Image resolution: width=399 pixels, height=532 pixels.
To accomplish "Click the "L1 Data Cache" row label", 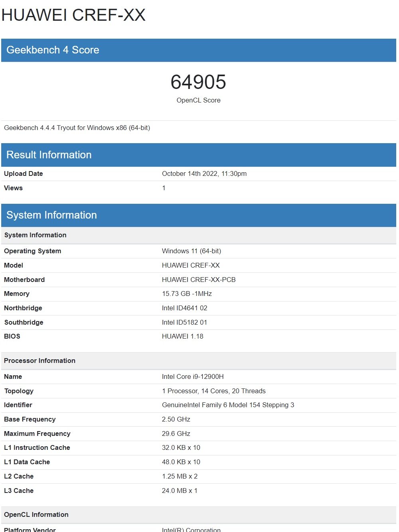I will click(27, 462).
